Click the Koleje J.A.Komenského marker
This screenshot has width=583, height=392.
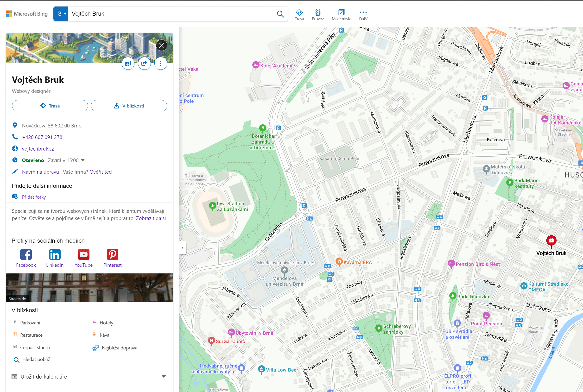tap(545, 119)
